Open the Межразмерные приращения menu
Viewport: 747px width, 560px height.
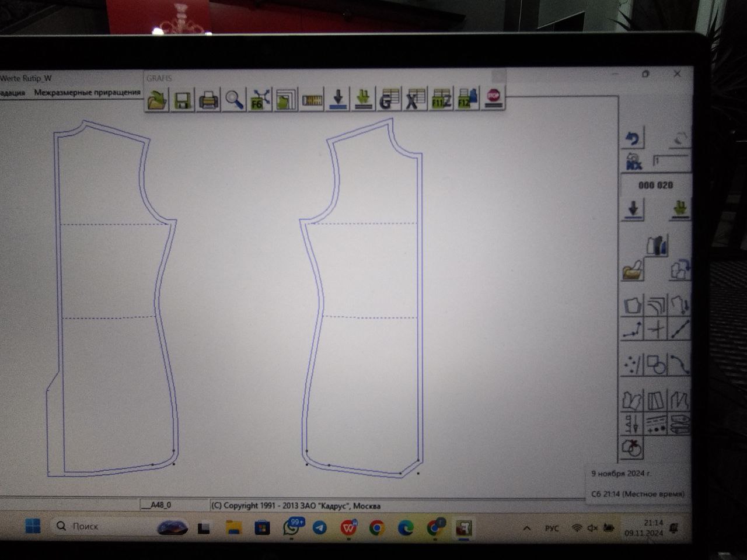[87, 92]
